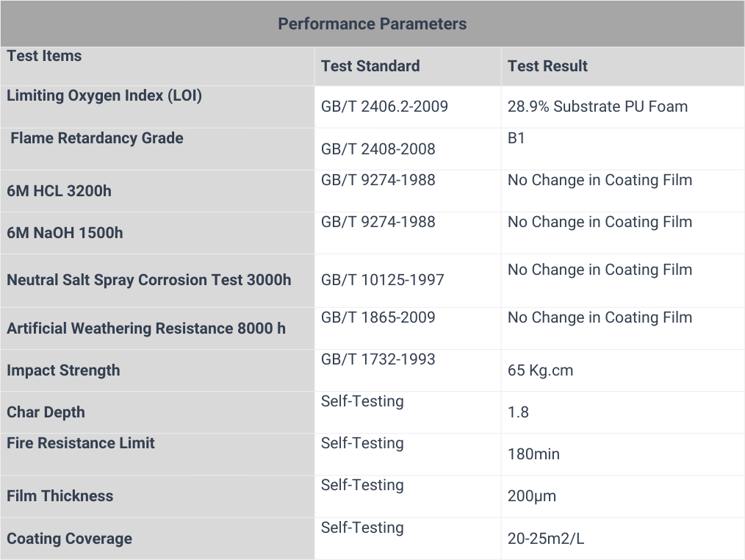Click the 6M HCL 3200h row label
745x560 pixels.
59,191
